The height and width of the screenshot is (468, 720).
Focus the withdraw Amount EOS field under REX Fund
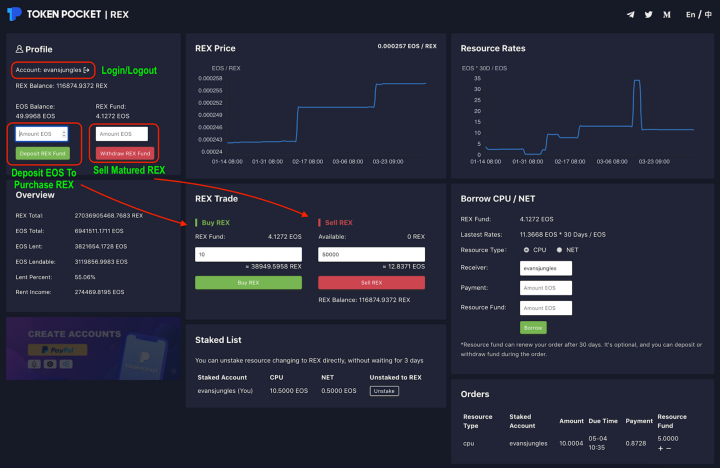[122, 134]
